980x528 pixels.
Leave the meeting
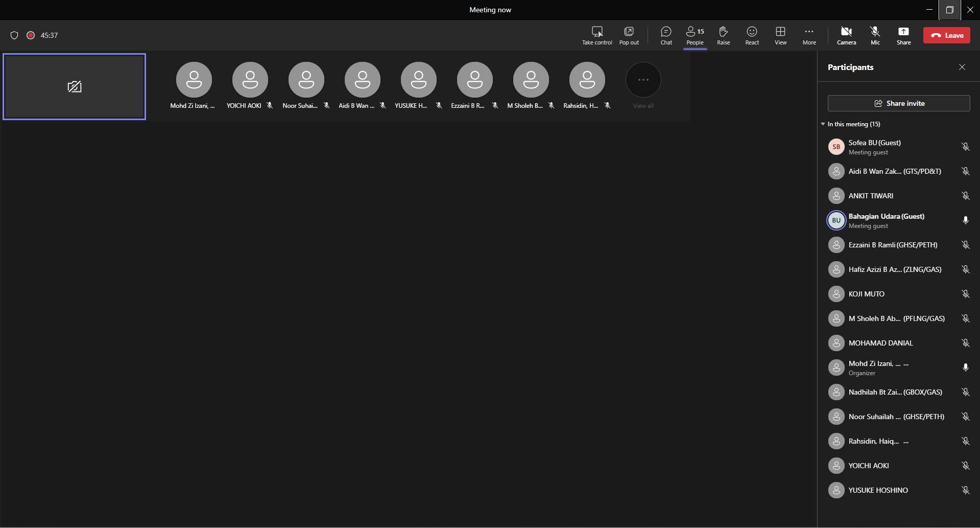pyautogui.click(x=946, y=35)
